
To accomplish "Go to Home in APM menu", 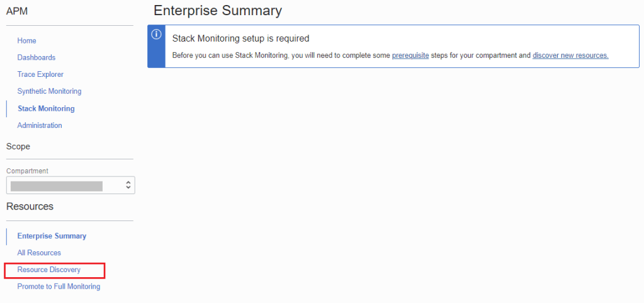I will [x=27, y=40].
